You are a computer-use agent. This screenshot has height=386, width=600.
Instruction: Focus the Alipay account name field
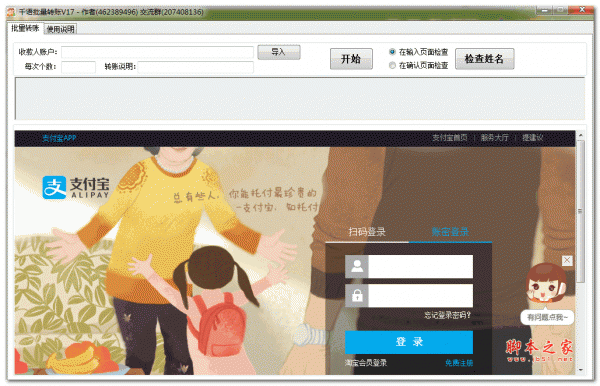421,266
